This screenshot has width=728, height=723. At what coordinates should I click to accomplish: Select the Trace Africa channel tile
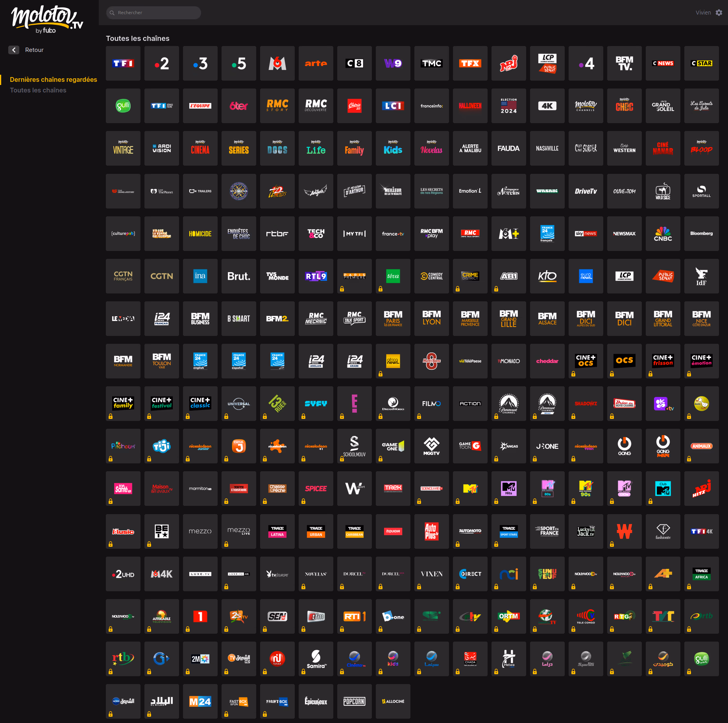[x=702, y=574]
